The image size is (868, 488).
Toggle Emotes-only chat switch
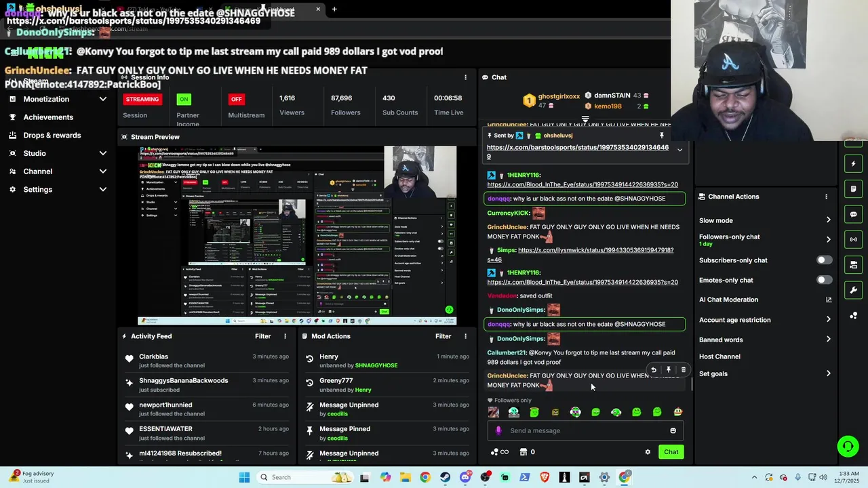[x=824, y=280]
